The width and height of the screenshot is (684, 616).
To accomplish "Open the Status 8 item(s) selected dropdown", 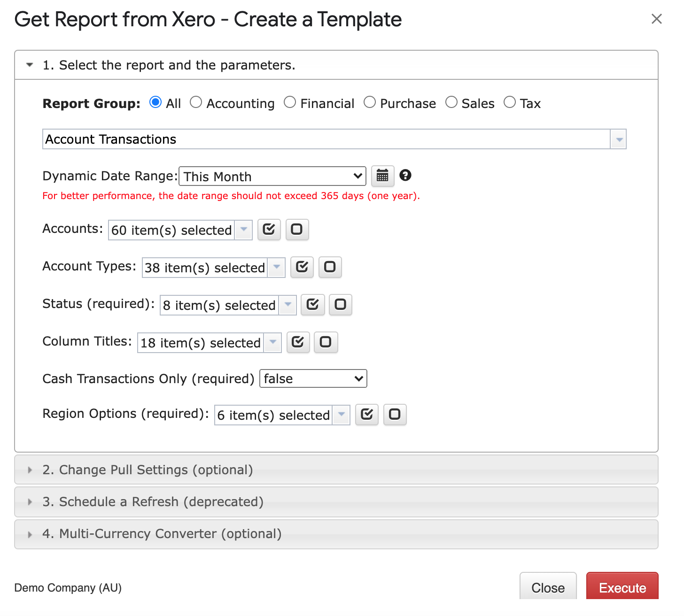I will pyautogui.click(x=228, y=305).
